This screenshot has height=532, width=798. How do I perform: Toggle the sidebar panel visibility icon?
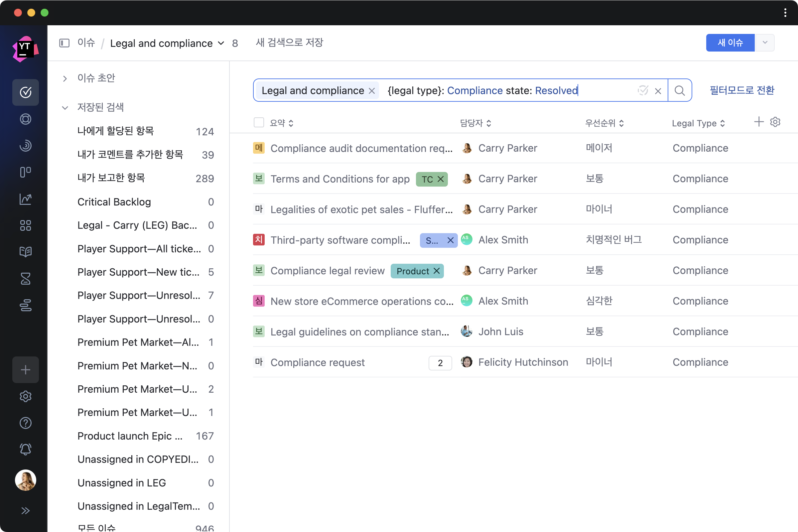(x=64, y=43)
